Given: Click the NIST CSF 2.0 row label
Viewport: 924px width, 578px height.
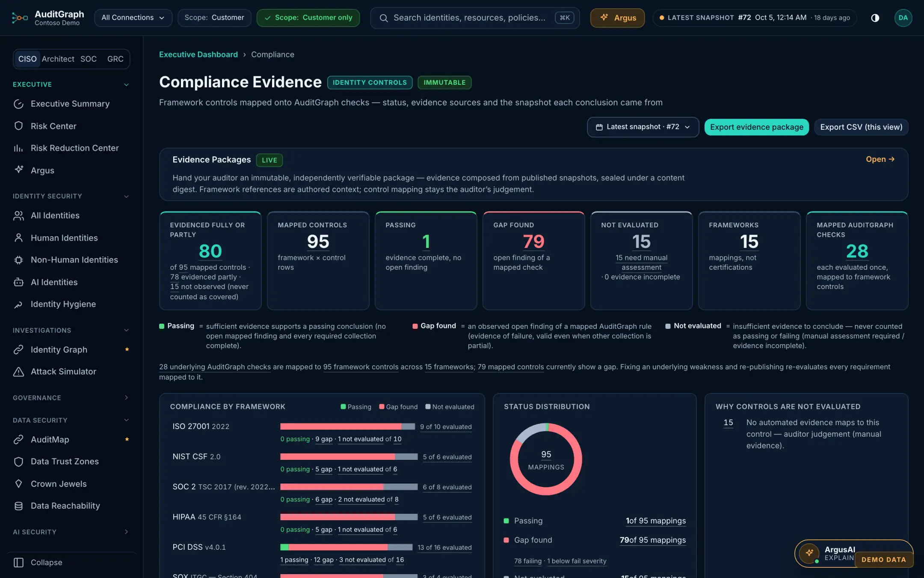Looking at the screenshot, I should (196, 456).
